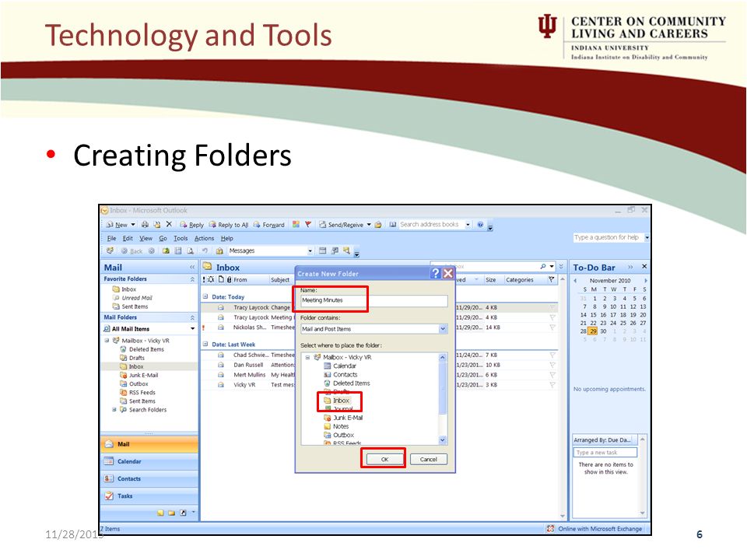Select the Outbox folder in navigation pane

(134, 383)
